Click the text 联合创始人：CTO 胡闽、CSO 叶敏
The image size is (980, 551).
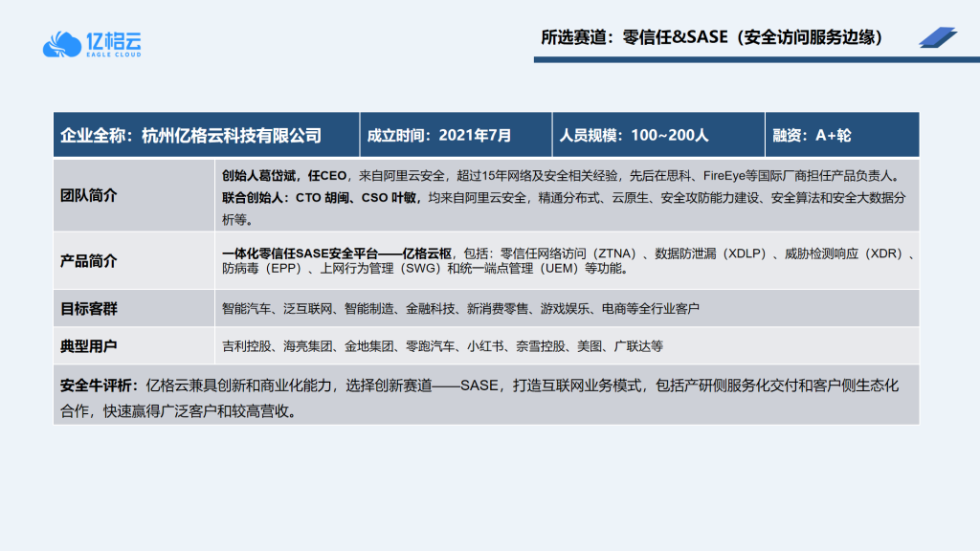tap(320, 198)
